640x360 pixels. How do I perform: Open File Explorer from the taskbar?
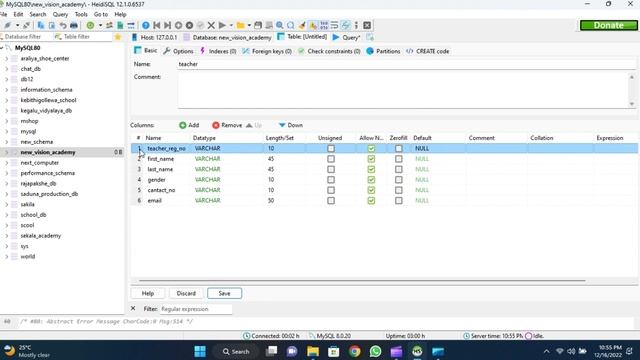pyautogui.click(x=313, y=351)
